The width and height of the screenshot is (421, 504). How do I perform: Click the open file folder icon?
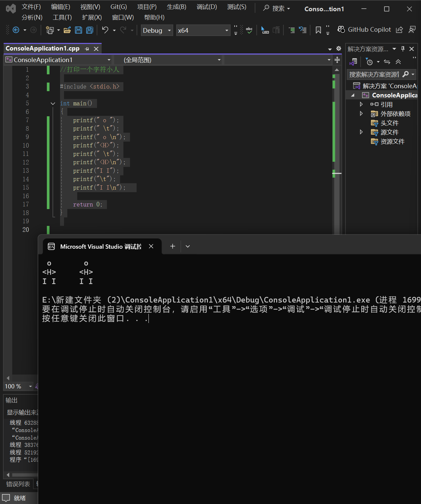[x=67, y=30]
